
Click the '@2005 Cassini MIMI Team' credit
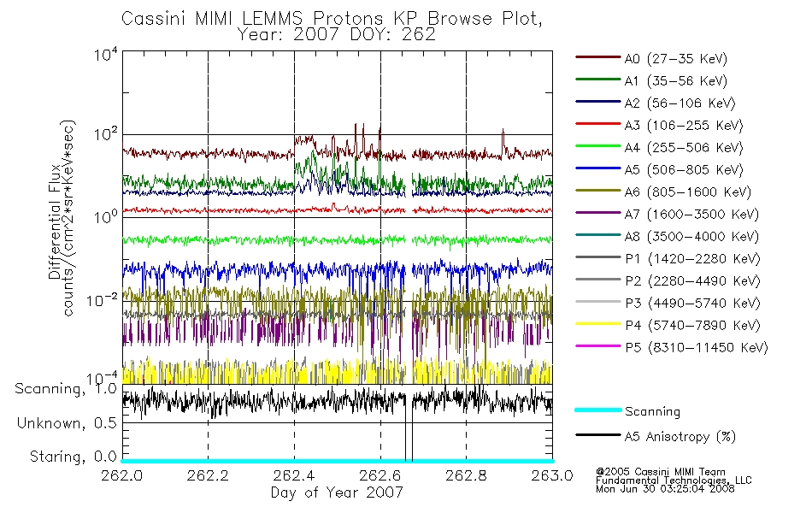661,472
